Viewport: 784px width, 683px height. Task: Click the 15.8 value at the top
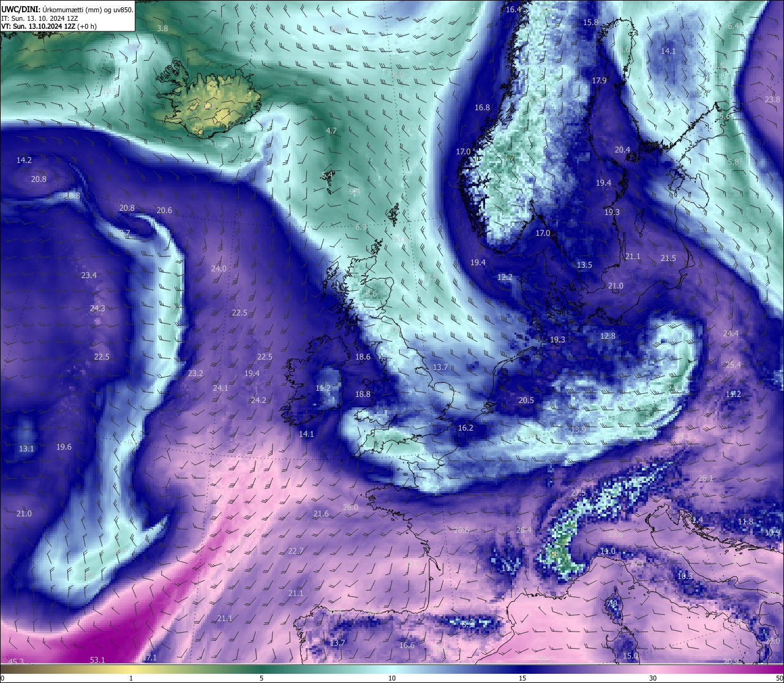pyautogui.click(x=590, y=22)
